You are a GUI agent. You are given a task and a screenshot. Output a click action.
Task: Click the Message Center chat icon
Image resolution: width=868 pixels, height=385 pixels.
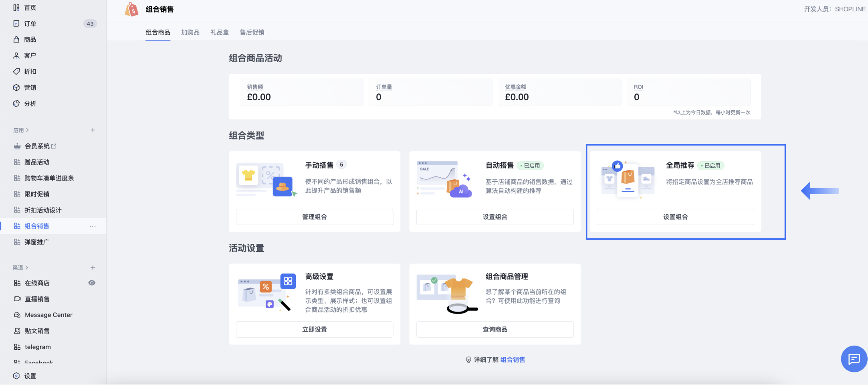(17, 315)
